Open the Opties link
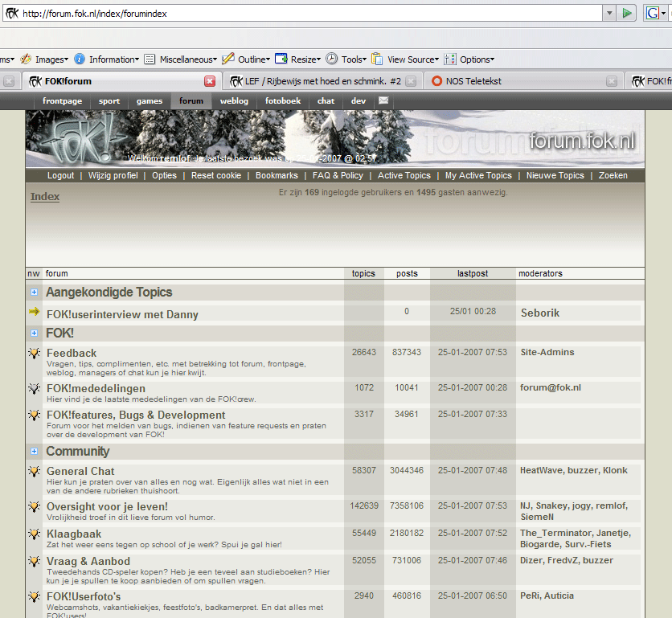The width and height of the screenshot is (672, 618). pyautogui.click(x=164, y=176)
